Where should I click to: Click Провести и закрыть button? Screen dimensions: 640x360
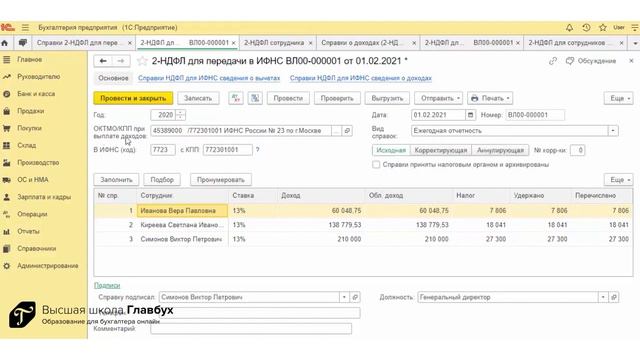133,98
